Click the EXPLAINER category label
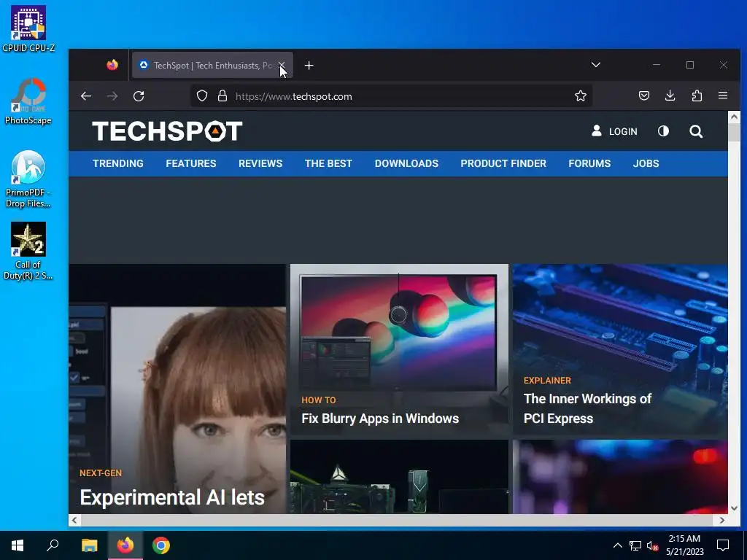Viewport: 747px width, 560px height. [547, 381]
